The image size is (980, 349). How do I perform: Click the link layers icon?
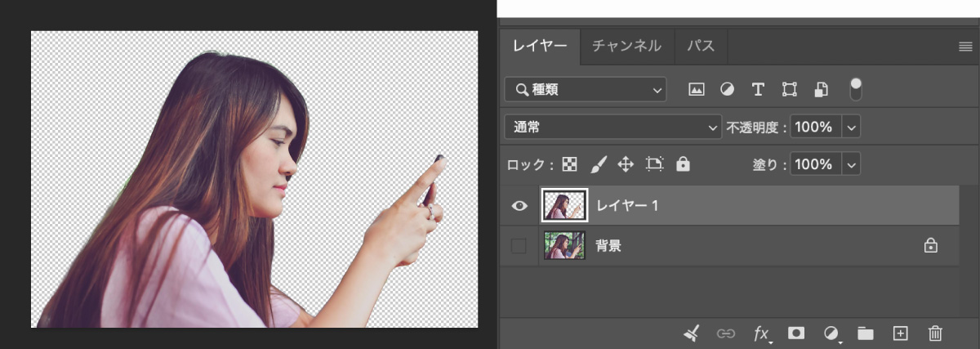point(725,333)
